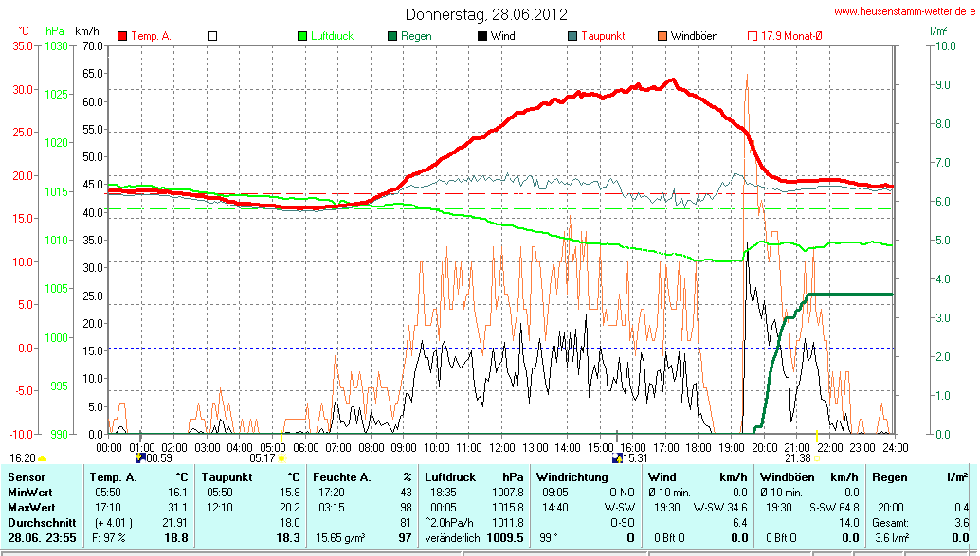This screenshot has height=556, width=980.
Task: Click the sunrise icon at 05:17
Action: coord(281,457)
